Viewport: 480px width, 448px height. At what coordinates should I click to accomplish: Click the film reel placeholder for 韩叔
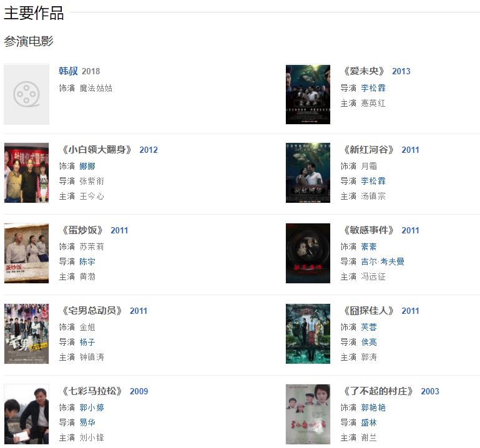pos(27,94)
